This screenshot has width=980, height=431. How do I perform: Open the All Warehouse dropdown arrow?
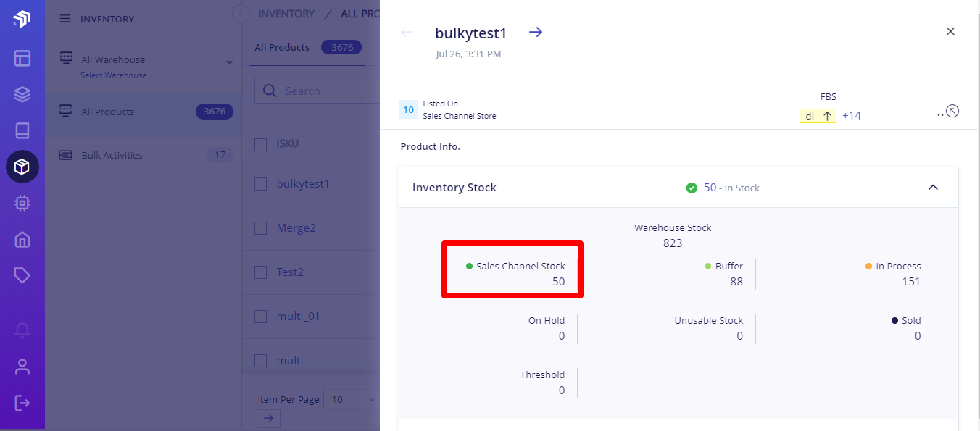point(230,62)
